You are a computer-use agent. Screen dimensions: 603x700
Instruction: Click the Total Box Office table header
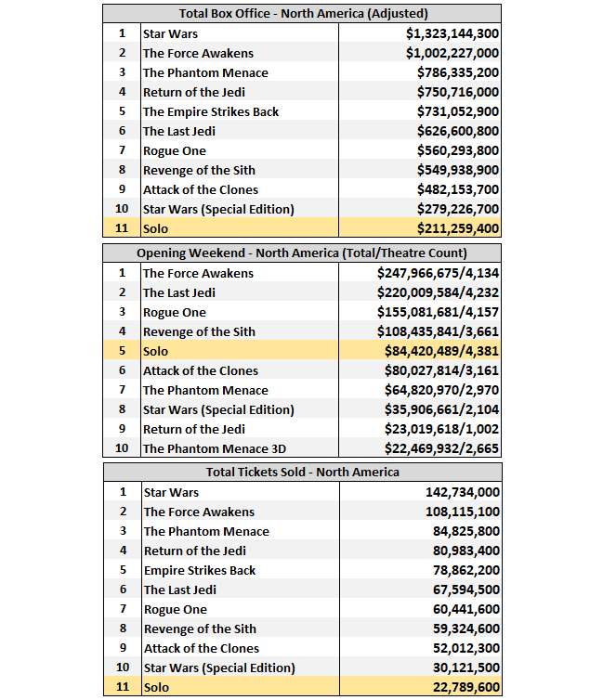point(301,13)
